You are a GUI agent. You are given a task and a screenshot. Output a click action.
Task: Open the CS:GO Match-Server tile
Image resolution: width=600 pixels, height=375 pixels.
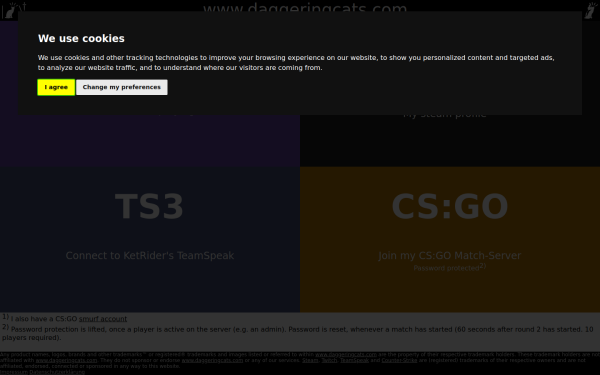click(x=450, y=240)
